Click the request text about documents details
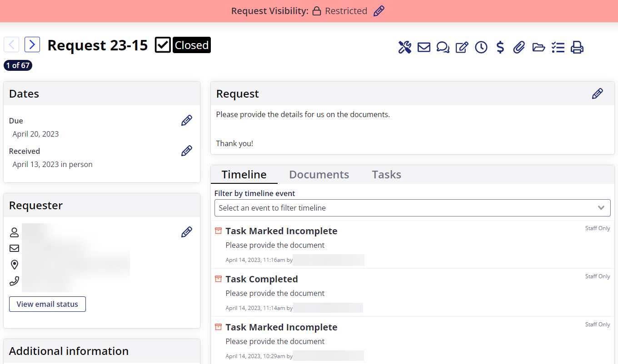 303,114
